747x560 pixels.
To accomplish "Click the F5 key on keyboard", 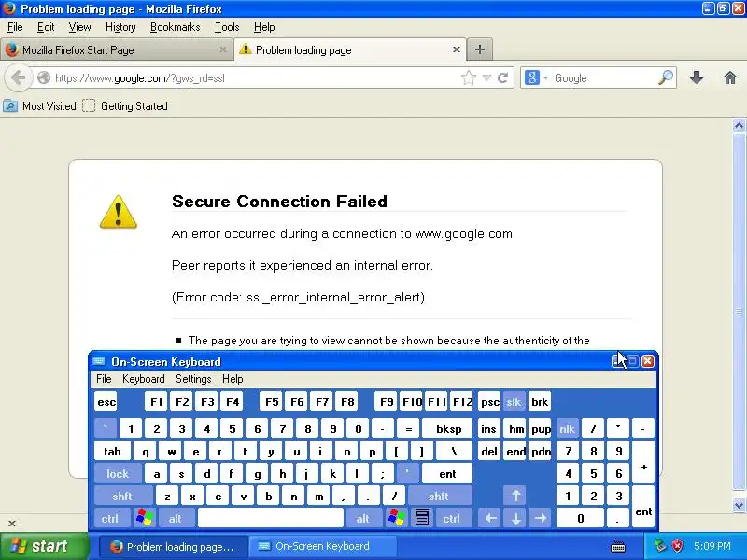I will pos(272,402).
